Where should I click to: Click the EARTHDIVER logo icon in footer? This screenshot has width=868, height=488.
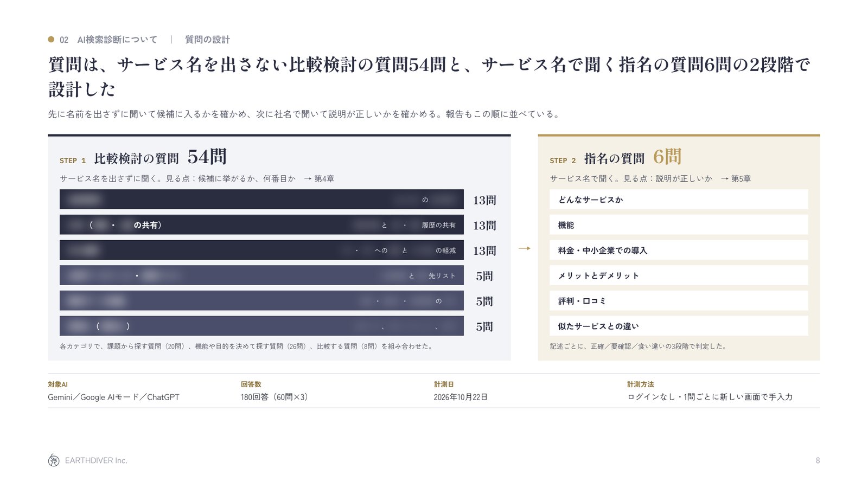point(54,460)
